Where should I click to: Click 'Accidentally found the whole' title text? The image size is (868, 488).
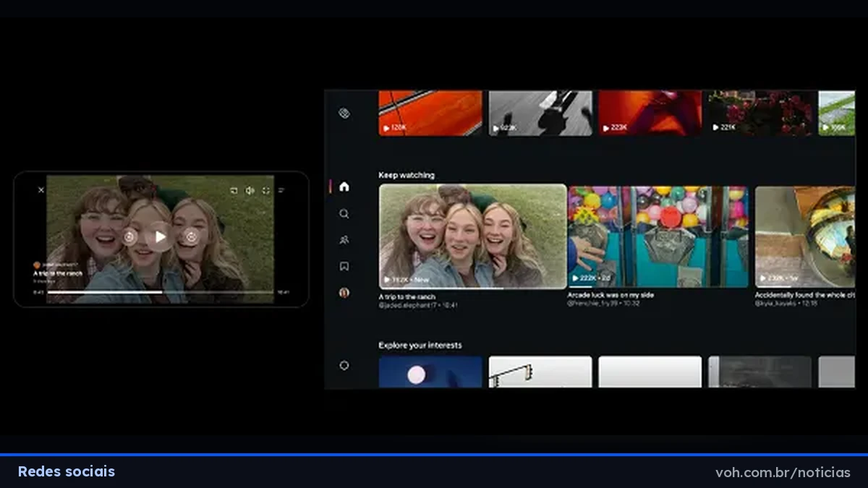pos(805,295)
